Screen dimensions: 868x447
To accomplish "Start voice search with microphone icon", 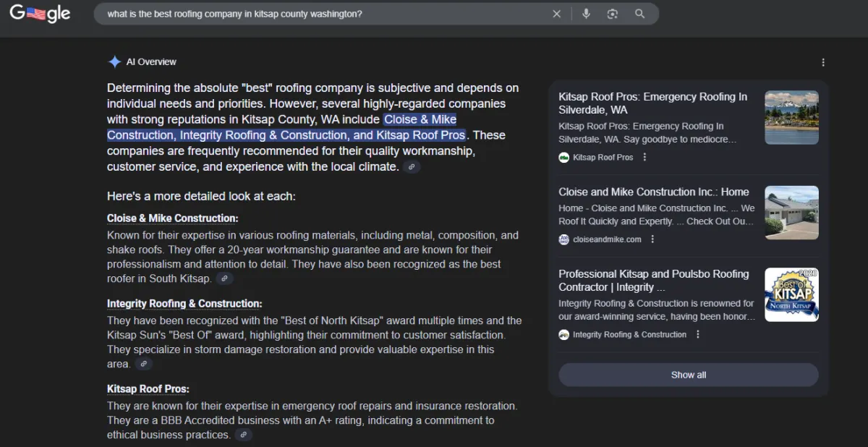I will coord(586,14).
